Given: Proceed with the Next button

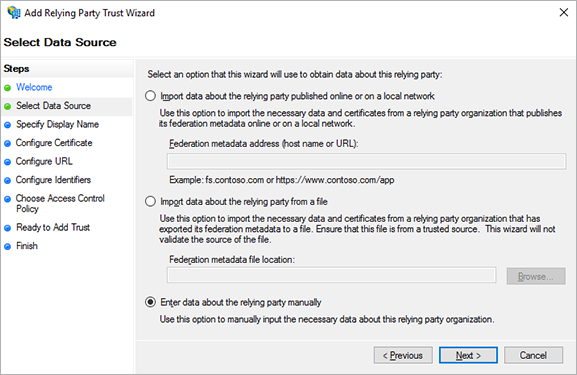Looking at the screenshot, I should (x=468, y=355).
